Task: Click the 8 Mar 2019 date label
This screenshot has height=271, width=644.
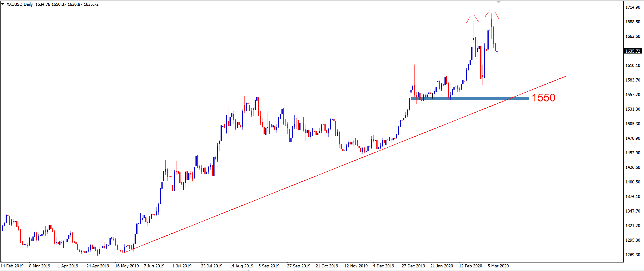Action: coord(39,266)
